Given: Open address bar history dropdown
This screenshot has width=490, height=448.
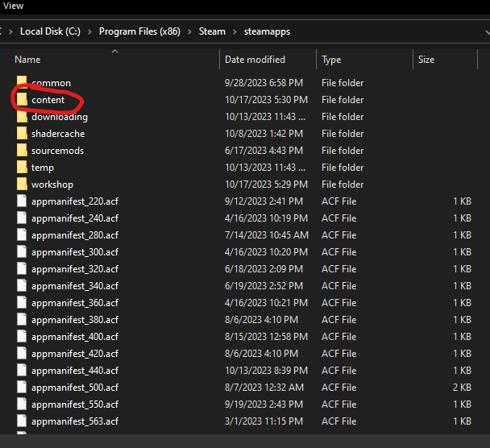Looking at the screenshot, I should click(x=487, y=32).
